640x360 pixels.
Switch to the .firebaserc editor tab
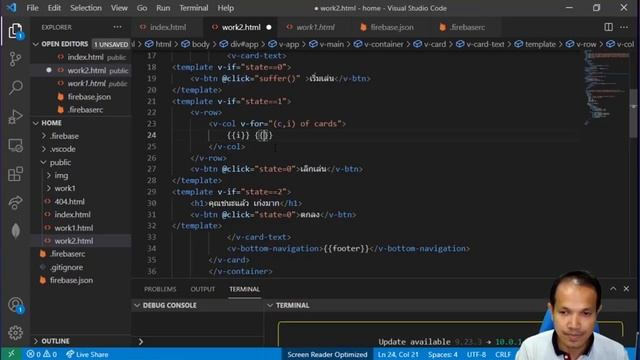click(467, 27)
